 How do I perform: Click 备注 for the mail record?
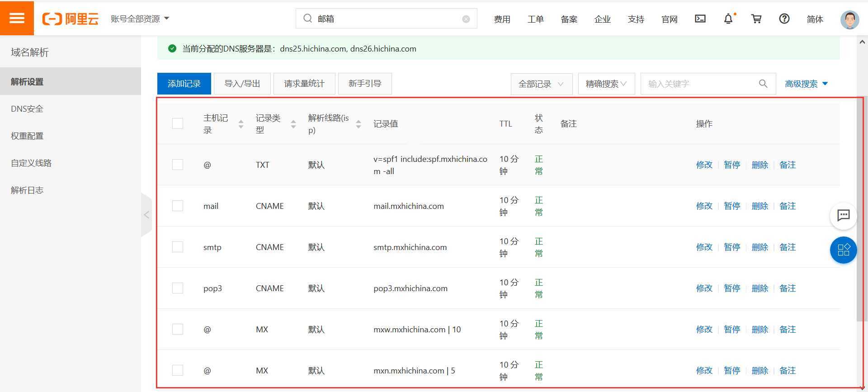(x=788, y=206)
